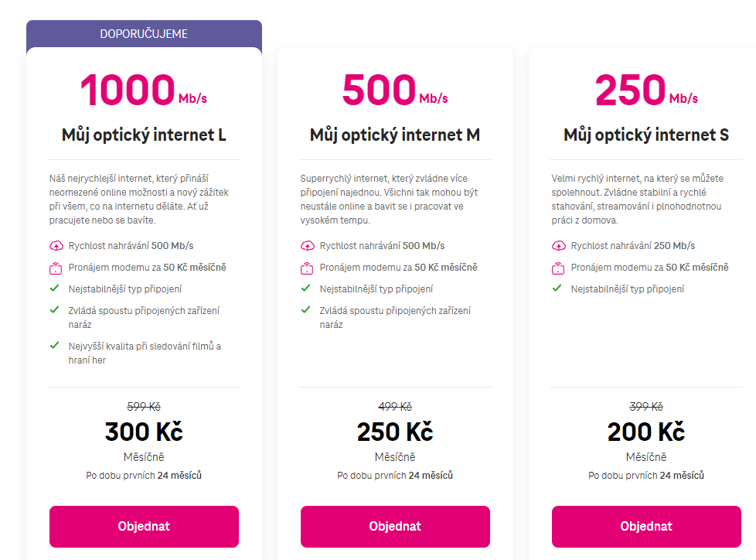Click checkmark beside Zvládá spoustu zařízení in M plan

(x=305, y=309)
